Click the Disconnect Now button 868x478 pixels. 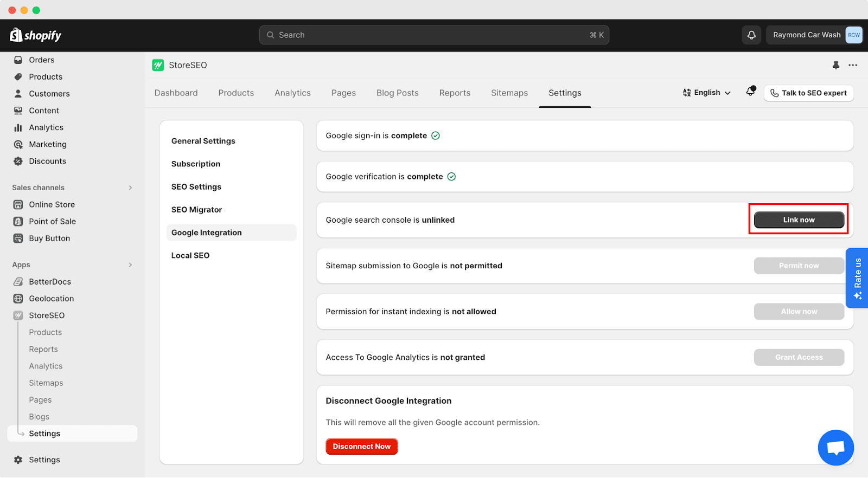coord(361,446)
